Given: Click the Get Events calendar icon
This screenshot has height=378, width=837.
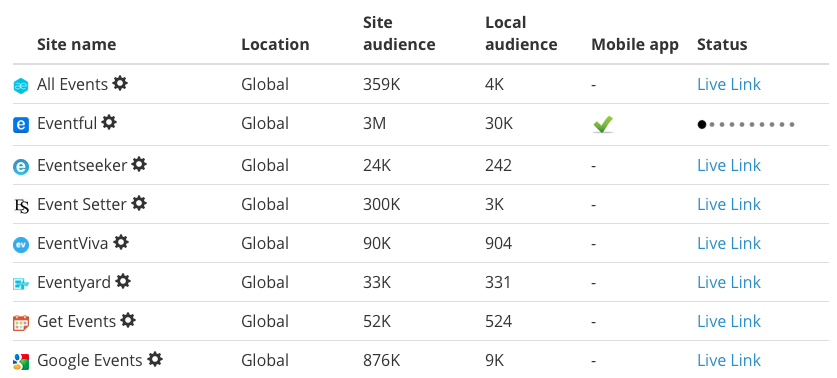Looking at the screenshot, I should 21,322.
